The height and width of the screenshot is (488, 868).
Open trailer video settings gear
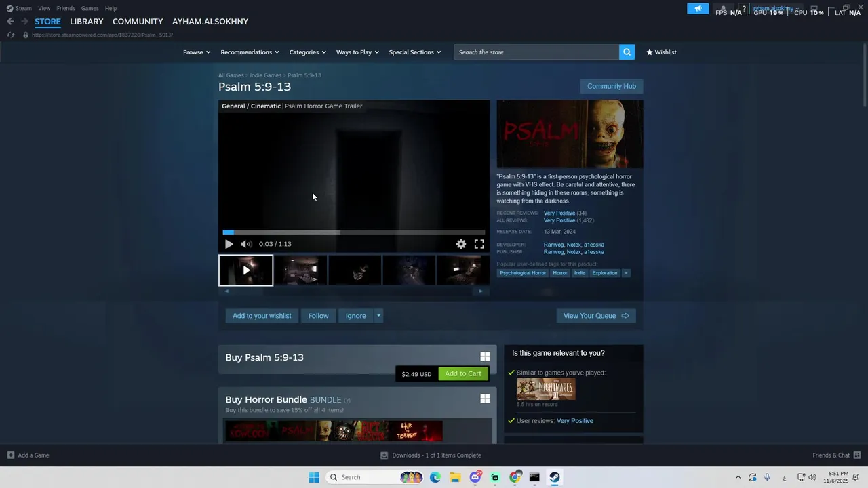[x=461, y=244]
